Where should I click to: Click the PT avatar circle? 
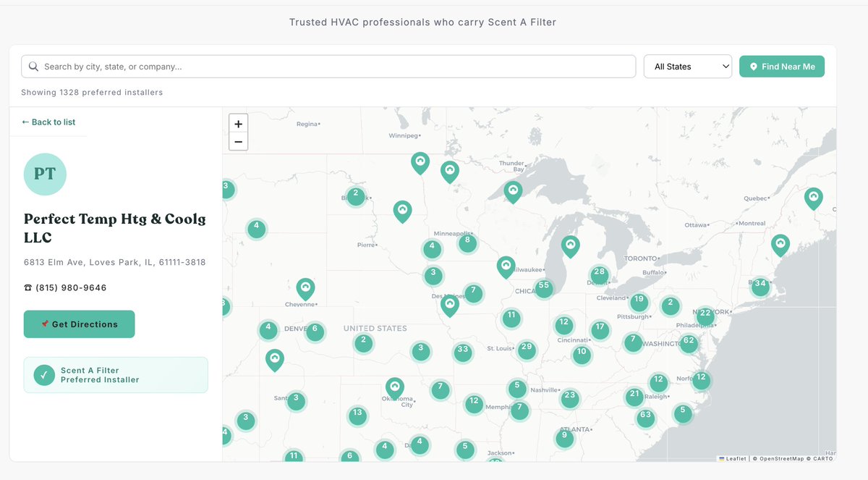pyautogui.click(x=45, y=174)
